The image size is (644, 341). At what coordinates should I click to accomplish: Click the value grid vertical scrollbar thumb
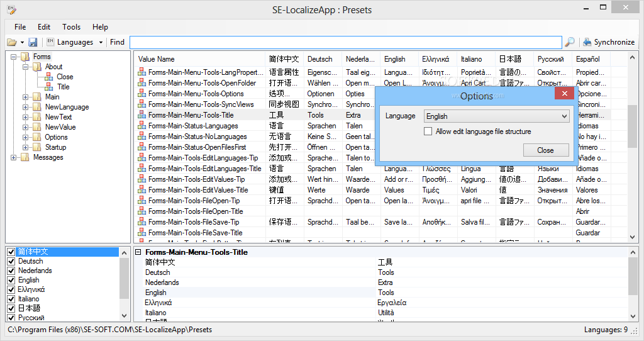(632, 126)
